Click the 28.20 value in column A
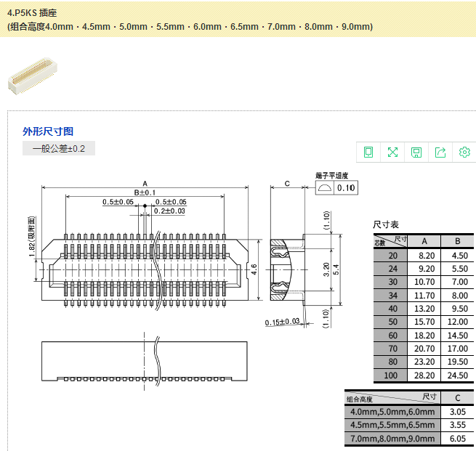Image resolution: width=476 pixels, height=451 pixels. point(426,375)
